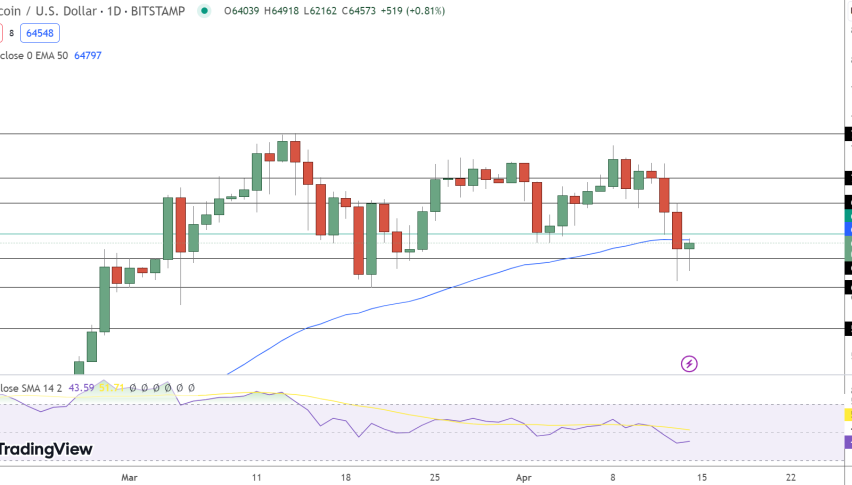Click the green market status dot
This screenshot has width=852, height=485.
(x=204, y=10)
